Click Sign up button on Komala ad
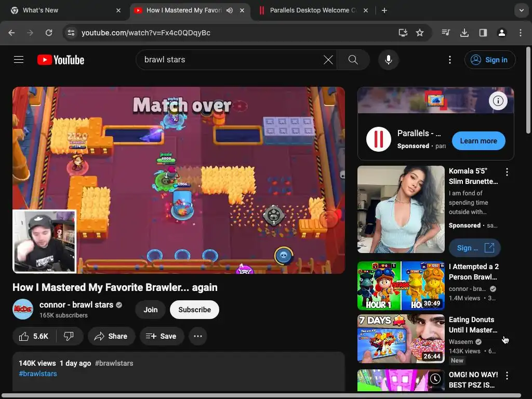Image resolution: width=532 pixels, height=399 pixels. pos(475,248)
